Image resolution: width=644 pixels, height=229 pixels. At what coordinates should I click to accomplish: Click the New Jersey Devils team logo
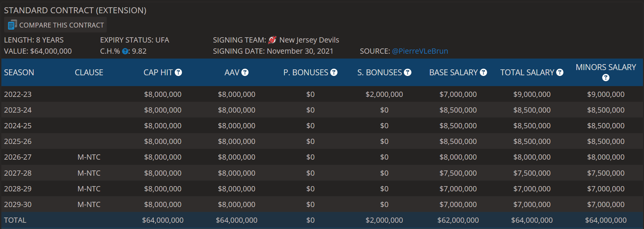tap(273, 40)
